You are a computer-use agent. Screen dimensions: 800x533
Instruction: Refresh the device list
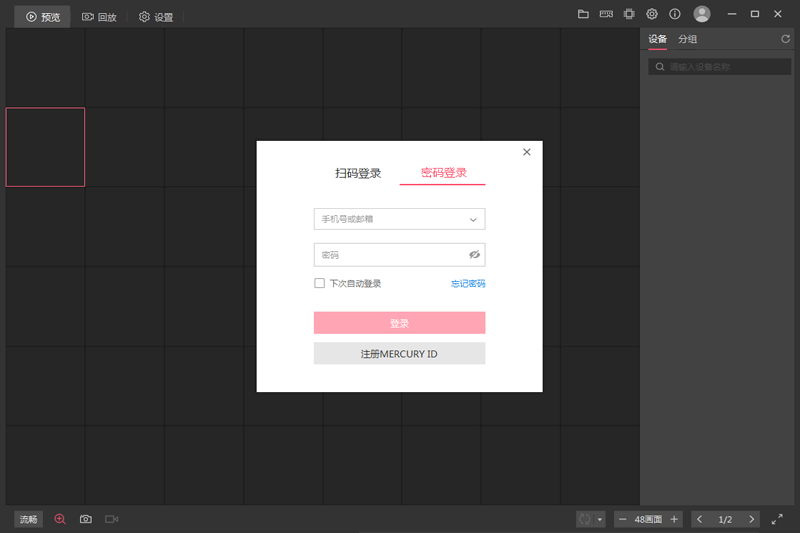[786, 39]
